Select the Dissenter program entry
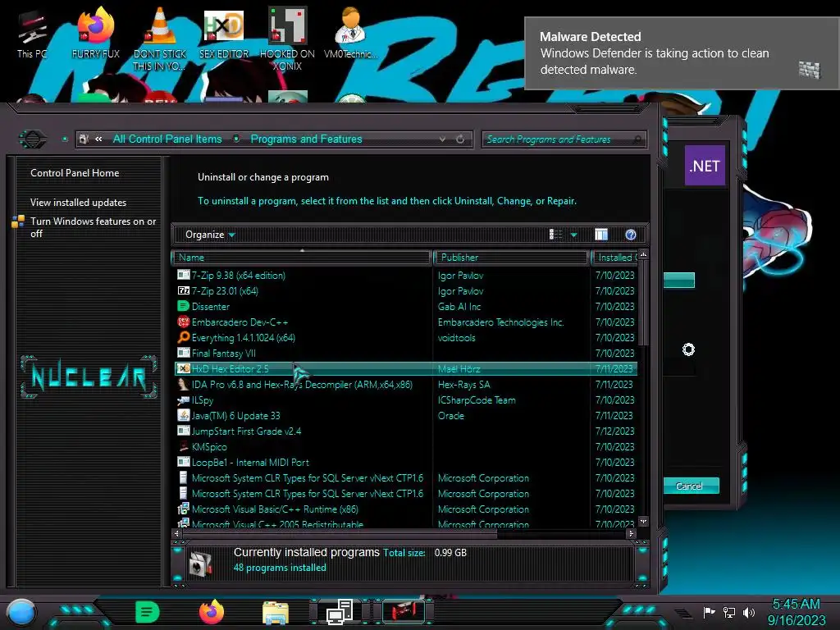Image resolution: width=840 pixels, height=630 pixels. [405, 307]
